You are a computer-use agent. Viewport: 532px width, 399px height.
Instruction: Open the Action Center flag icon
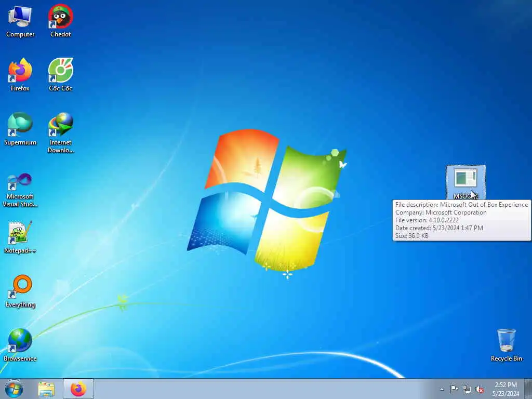click(x=454, y=389)
